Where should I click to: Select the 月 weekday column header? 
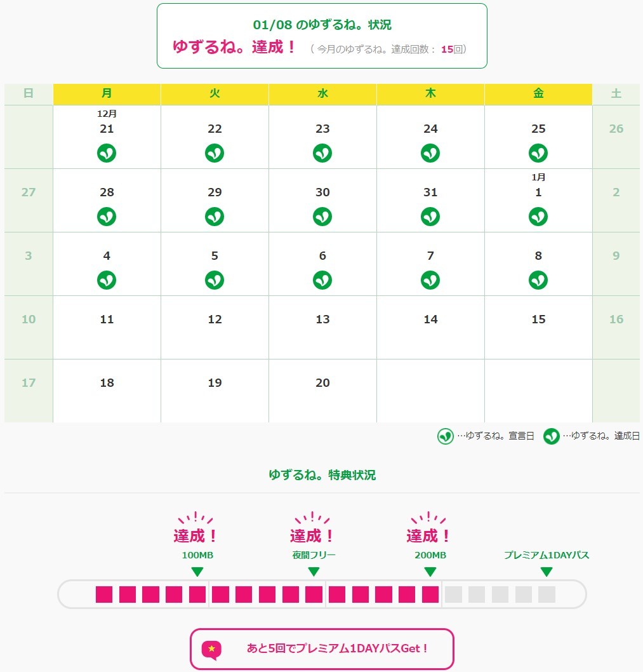click(x=107, y=94)
